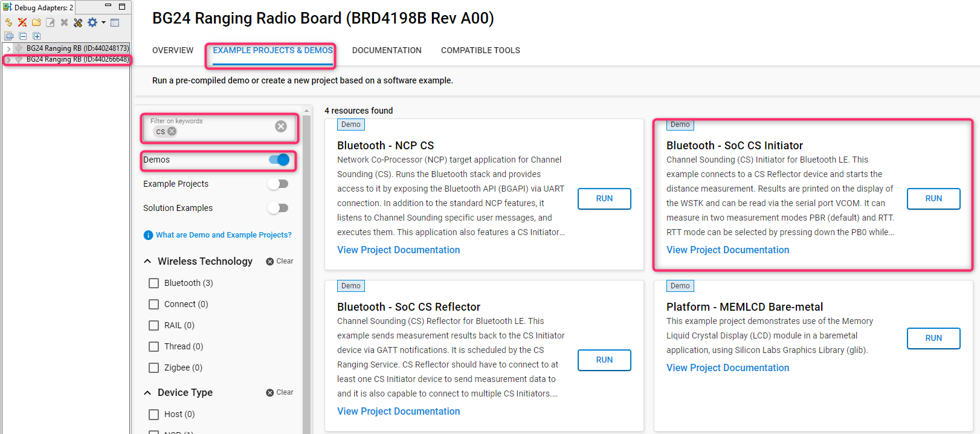The height and width of the screenshot is (434, 980).
Task: Enable the Solution Examples toggle
Action: click(x=278, y=208)
